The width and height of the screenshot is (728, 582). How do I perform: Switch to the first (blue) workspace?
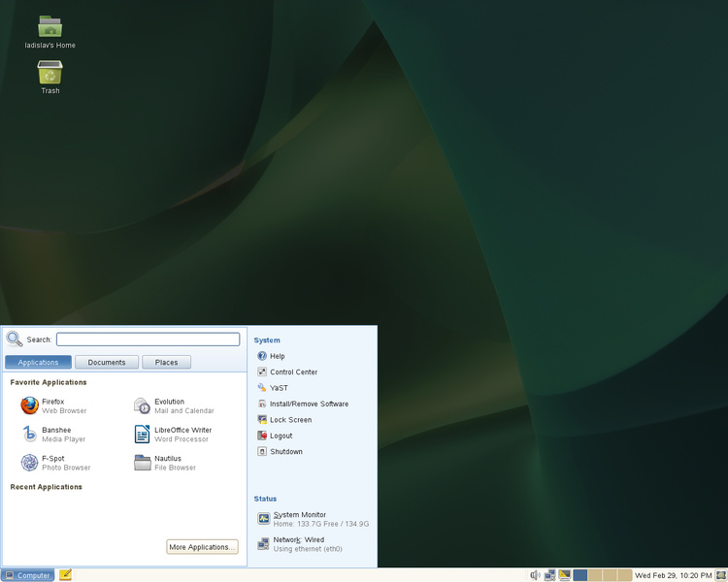(580, 575)
